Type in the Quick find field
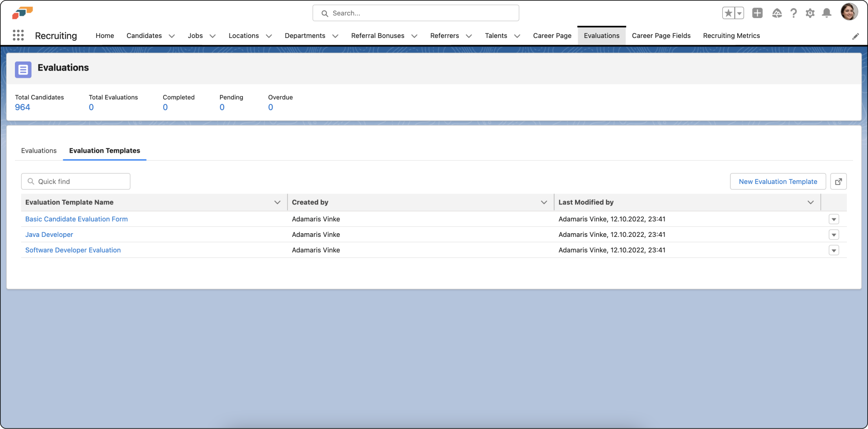Image resolution: width=868 pixels, height=429 pixels. tap(75, 181)
